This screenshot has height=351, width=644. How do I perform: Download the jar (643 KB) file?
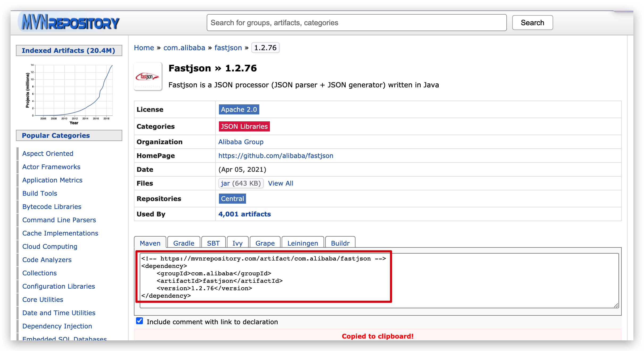(x=241, y=183)
